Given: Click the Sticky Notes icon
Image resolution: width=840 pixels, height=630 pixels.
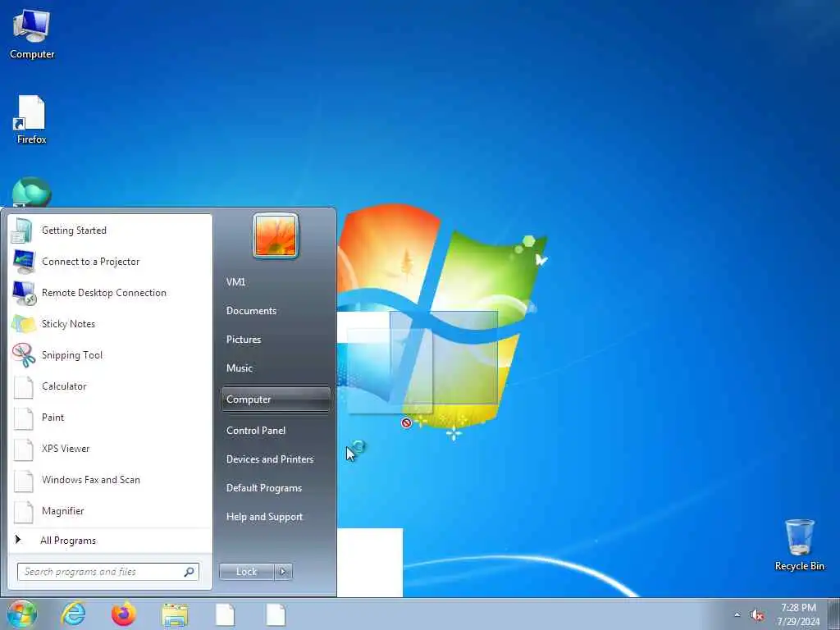Looking at the screenshot, I should point(23,324).
